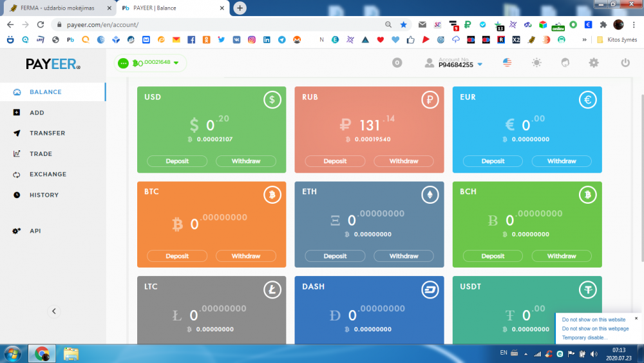Open a new browser tab
Viewport: 644px width, 363px height.
(x=240, y=8)
